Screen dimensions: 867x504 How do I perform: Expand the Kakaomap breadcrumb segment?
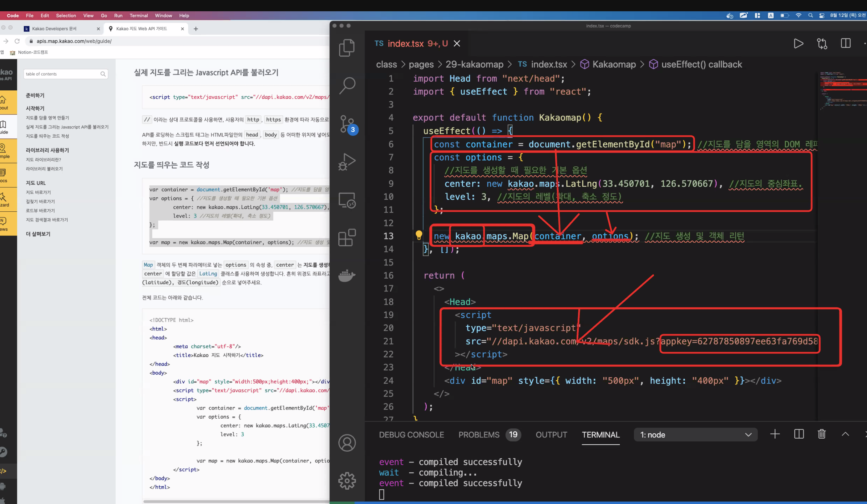[614, 64]
